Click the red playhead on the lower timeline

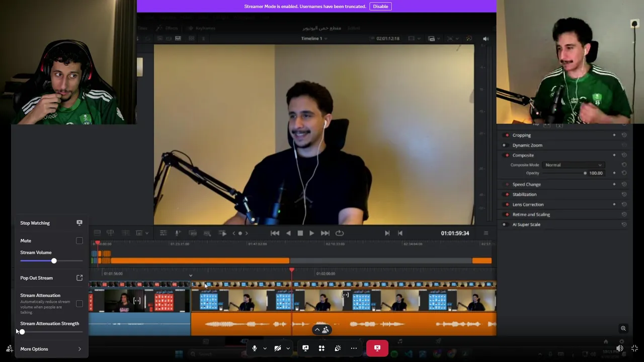(x=292, y=271)
